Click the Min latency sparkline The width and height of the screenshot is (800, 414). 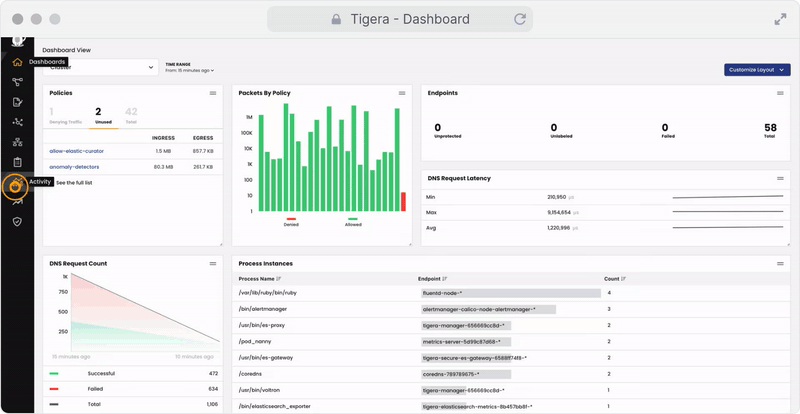728,197
